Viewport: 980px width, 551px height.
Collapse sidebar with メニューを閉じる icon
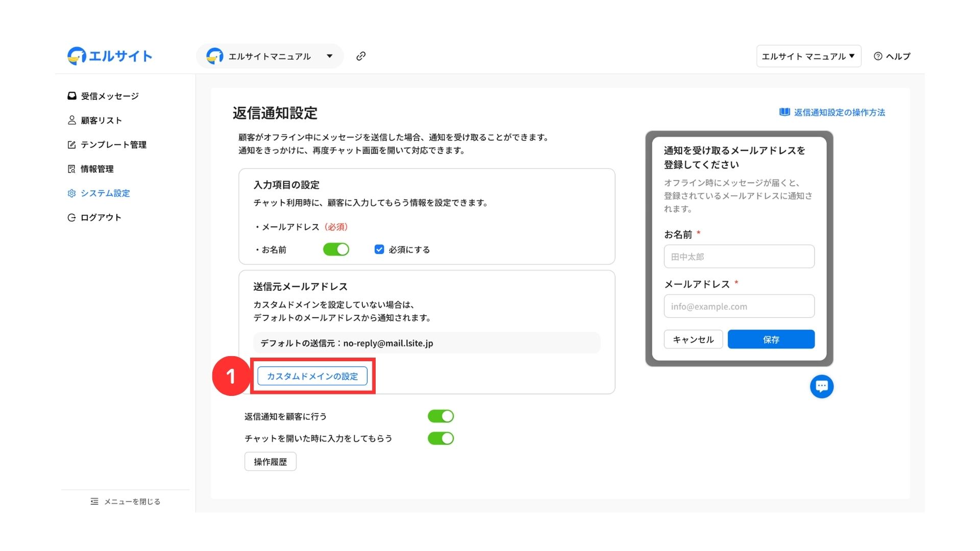(x=94, y=502)
